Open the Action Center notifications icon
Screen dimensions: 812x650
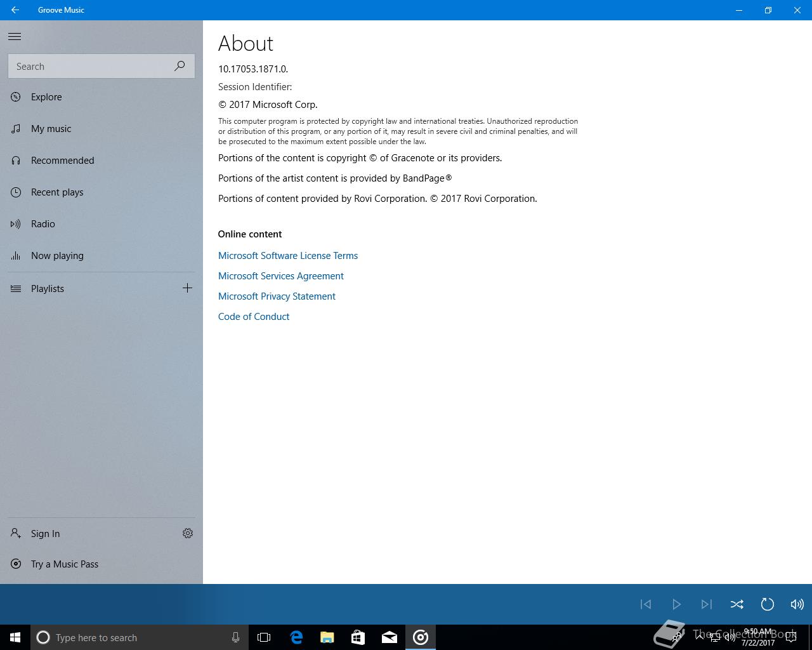click(791, 637)
